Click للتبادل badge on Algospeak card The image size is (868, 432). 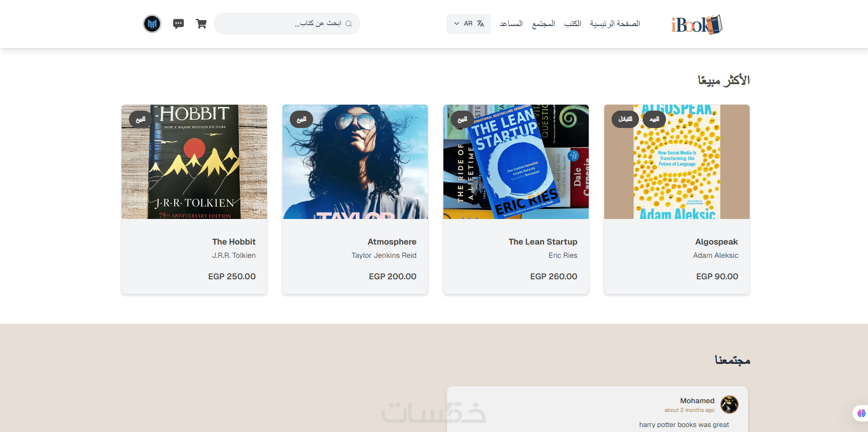point(625,119)
